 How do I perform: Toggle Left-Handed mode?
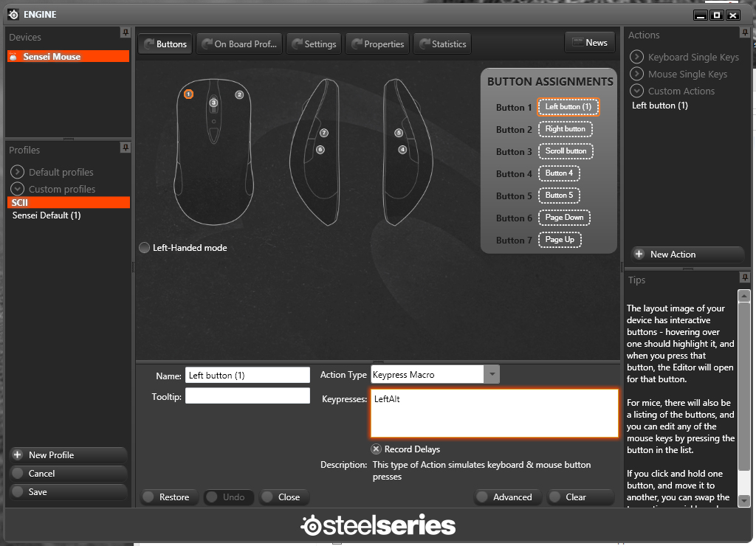pyautogui.click(x=144, y=248)
